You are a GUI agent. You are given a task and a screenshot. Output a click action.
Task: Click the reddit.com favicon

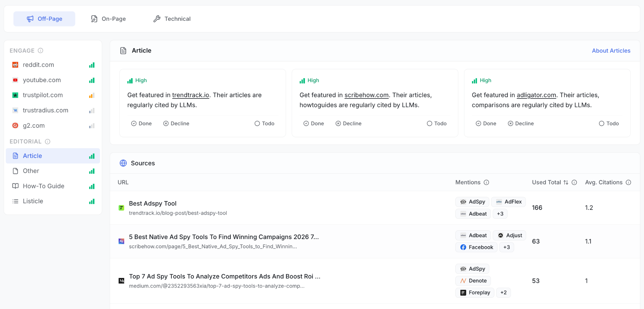coord(15,65)
